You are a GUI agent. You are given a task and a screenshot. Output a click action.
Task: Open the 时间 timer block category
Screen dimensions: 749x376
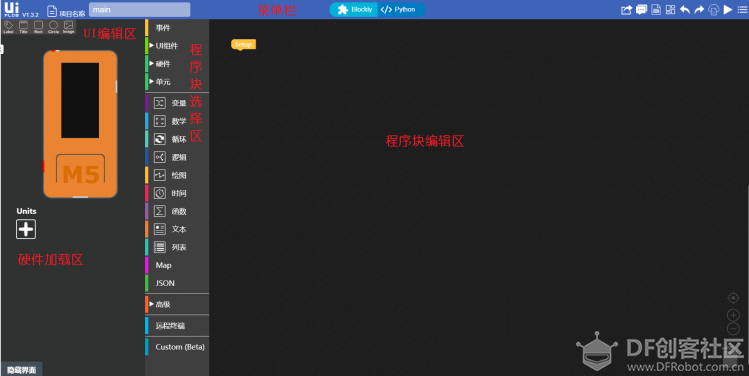(177, 193)
